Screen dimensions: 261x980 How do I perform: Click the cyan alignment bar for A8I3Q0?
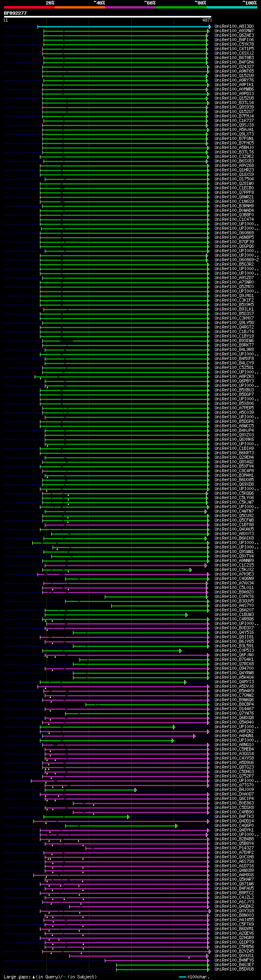click(x=124, y=27)
